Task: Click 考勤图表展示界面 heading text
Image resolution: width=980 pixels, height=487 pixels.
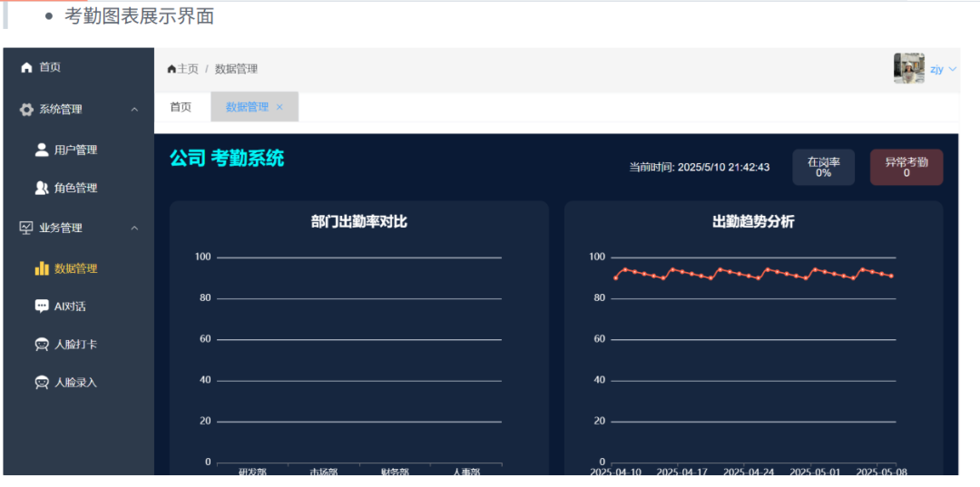Action: [x=140, y=16]
